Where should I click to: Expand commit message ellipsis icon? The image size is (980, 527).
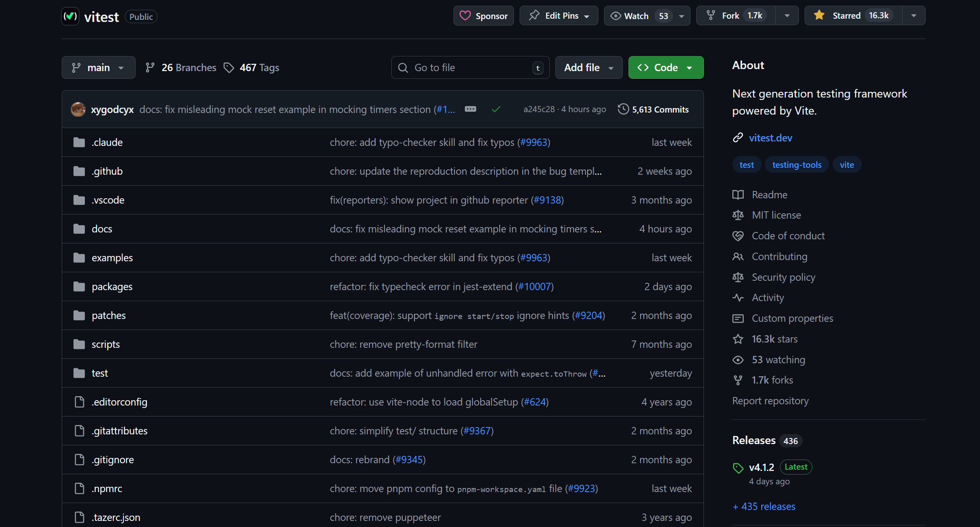[470, 109]
